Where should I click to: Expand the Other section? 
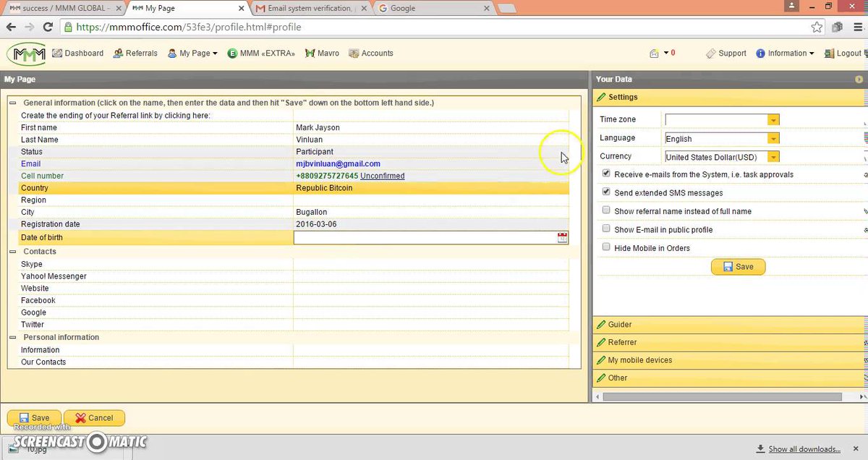click(x=730, y=378)
